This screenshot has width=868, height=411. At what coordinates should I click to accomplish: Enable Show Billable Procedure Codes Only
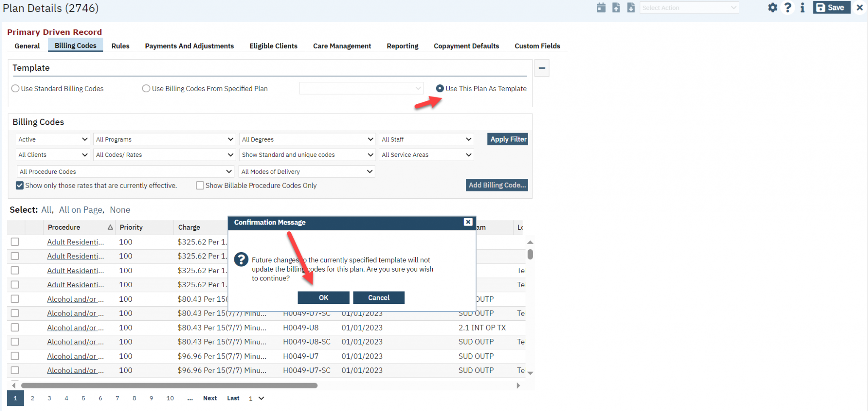[200, 185]
